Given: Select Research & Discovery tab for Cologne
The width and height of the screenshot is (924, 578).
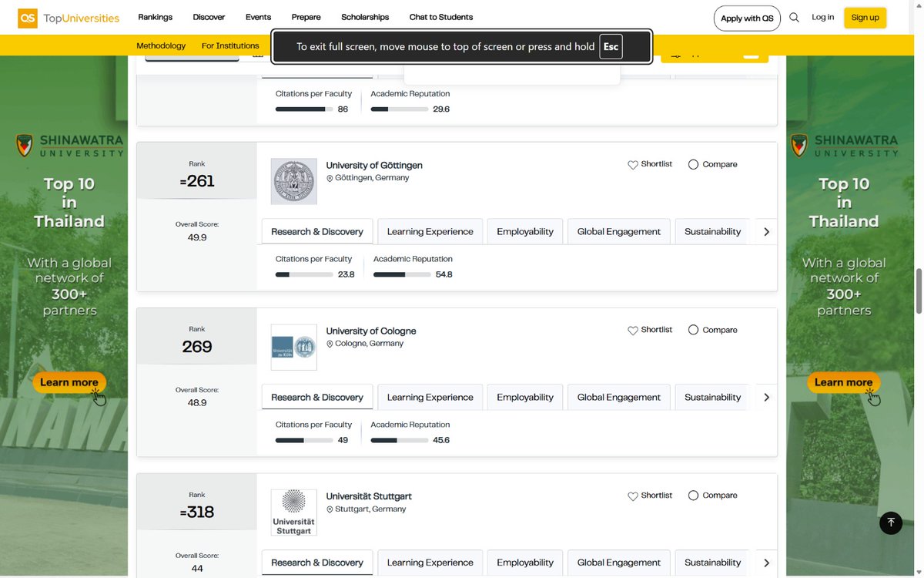Looking at the screenshot, I should [317, 398].
